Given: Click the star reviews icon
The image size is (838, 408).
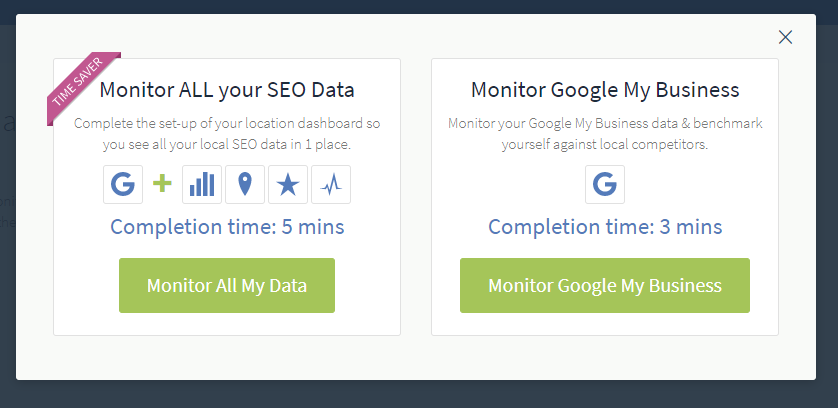Looking at the screenshot, I should point(288,184).
